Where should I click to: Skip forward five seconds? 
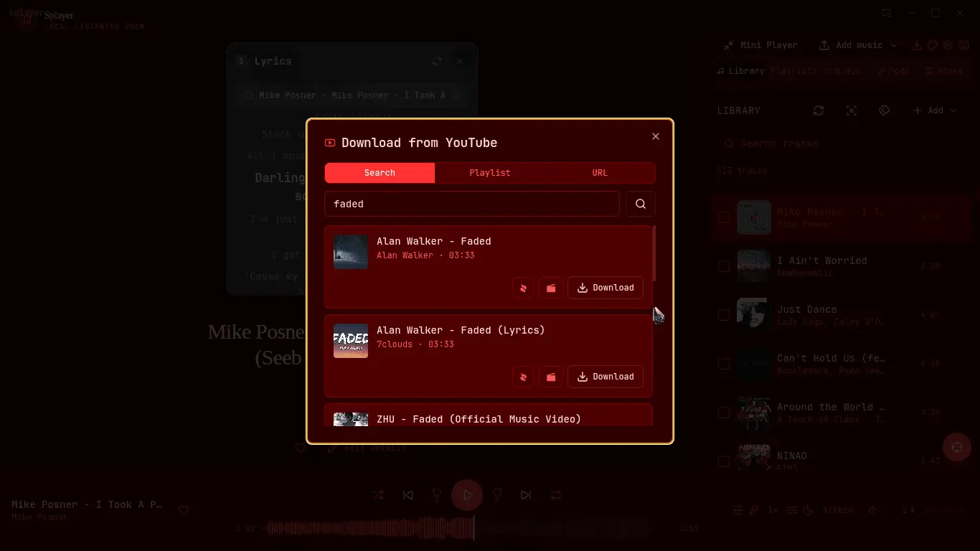tap(496, 495)
